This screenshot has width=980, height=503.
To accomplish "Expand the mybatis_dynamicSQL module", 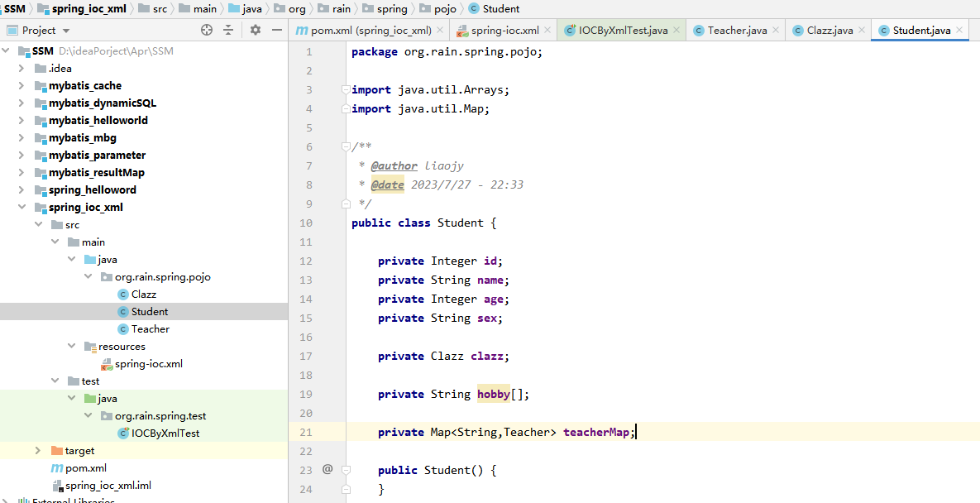I will click(22, 103).
